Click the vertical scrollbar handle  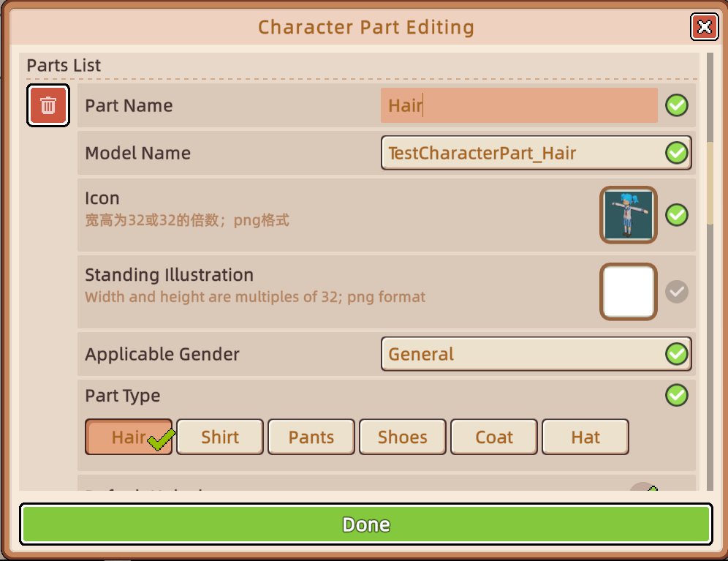tap(709, 183)
